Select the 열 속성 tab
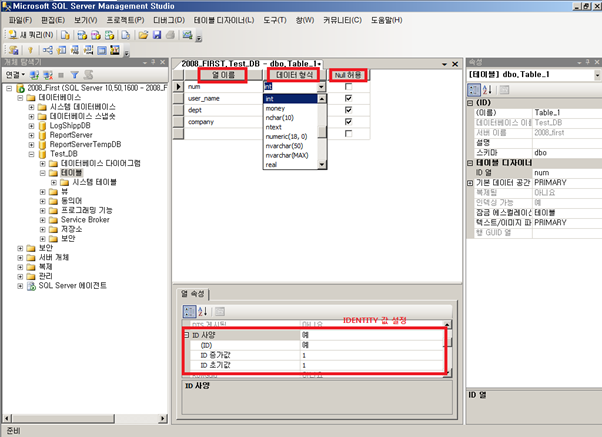Viewport: 602px width, 437px height. (x=193, y=294)
